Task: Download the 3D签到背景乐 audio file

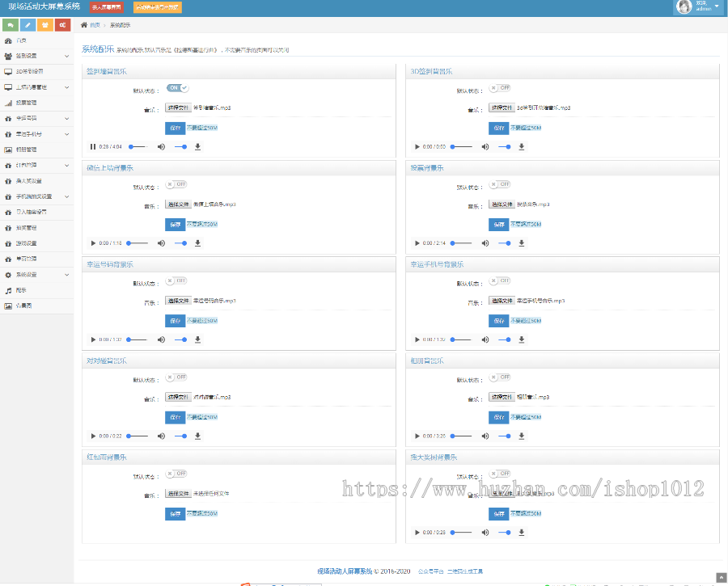Action: [x=522, y=146]
